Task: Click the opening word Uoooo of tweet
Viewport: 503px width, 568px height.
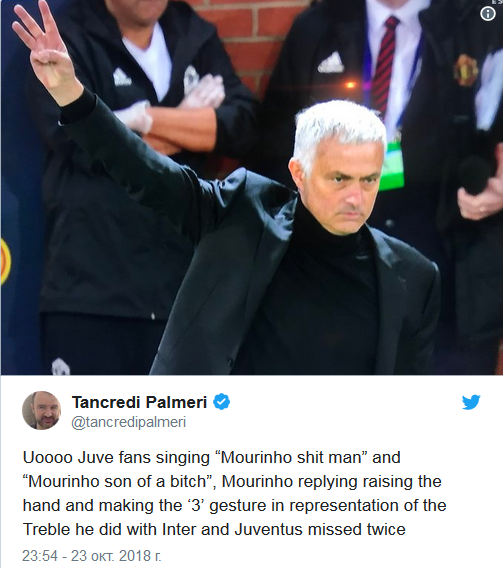Action: (47, 458)
